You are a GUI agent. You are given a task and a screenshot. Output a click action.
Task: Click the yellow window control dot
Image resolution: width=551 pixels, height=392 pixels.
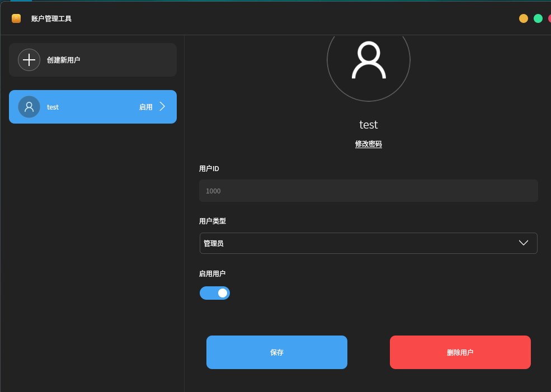click(x=523, y=18)
